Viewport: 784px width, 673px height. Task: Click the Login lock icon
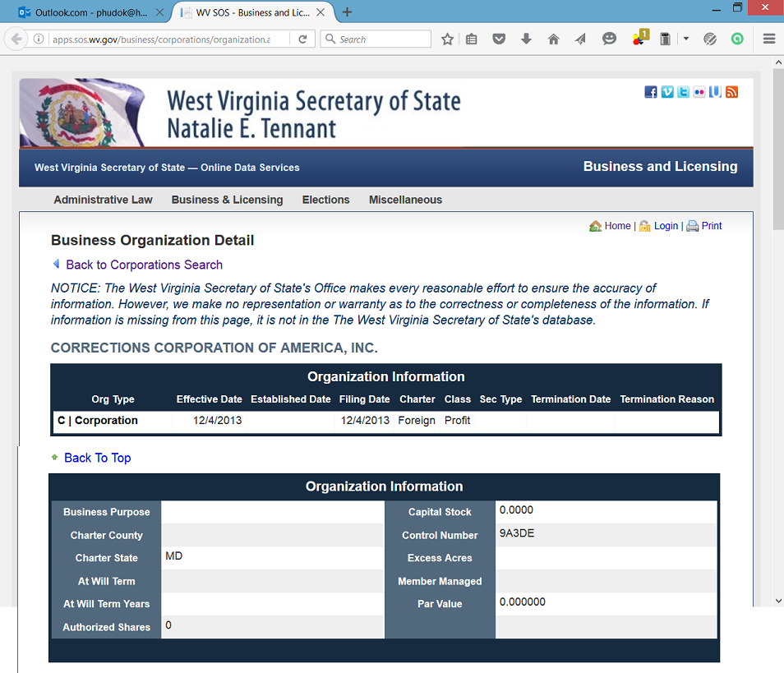tap(645, 226)
